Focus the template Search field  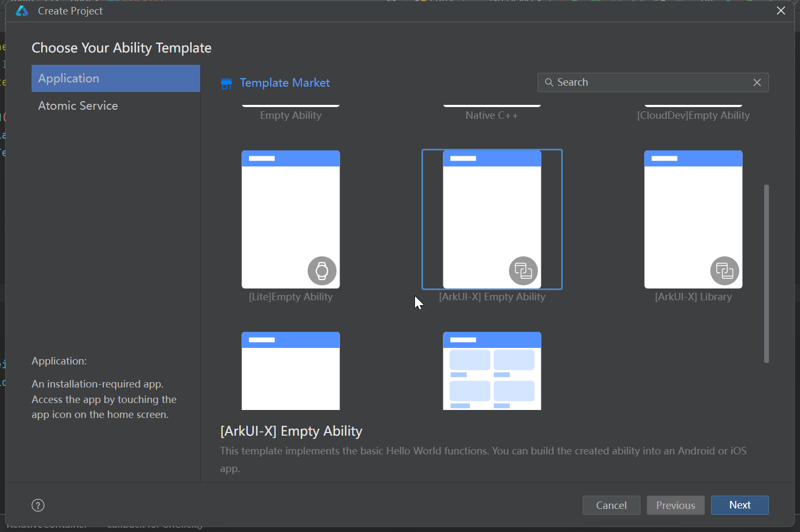[653, 82]
